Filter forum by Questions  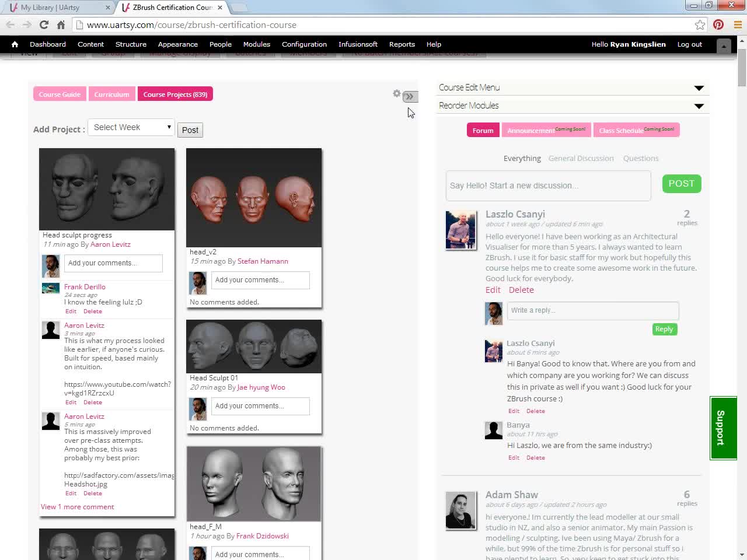pos(640,158)
